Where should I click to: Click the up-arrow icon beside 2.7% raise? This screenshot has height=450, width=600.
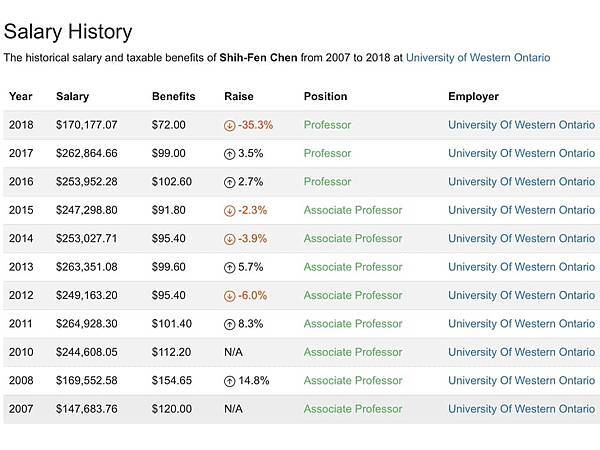[230, 182]
